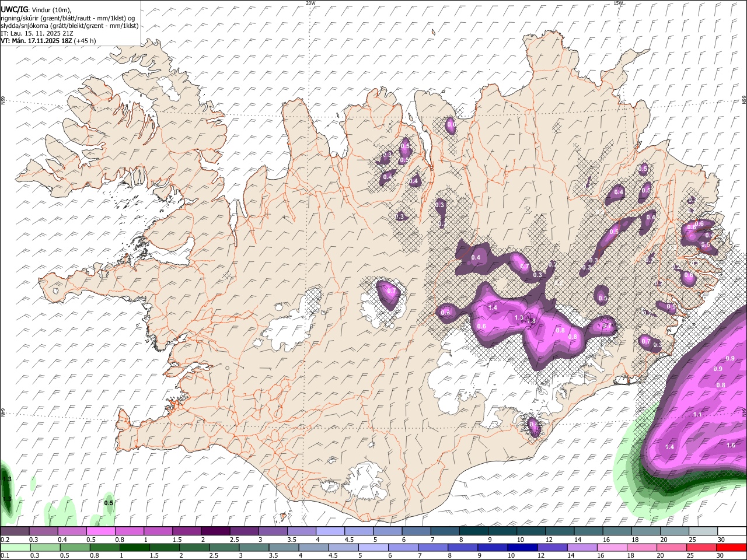Viewport: 747px width, 560px height.
Task: Click the "IT: Lau. 15. 11. 2025 21Z" line
Action: [x=37, y=33]
